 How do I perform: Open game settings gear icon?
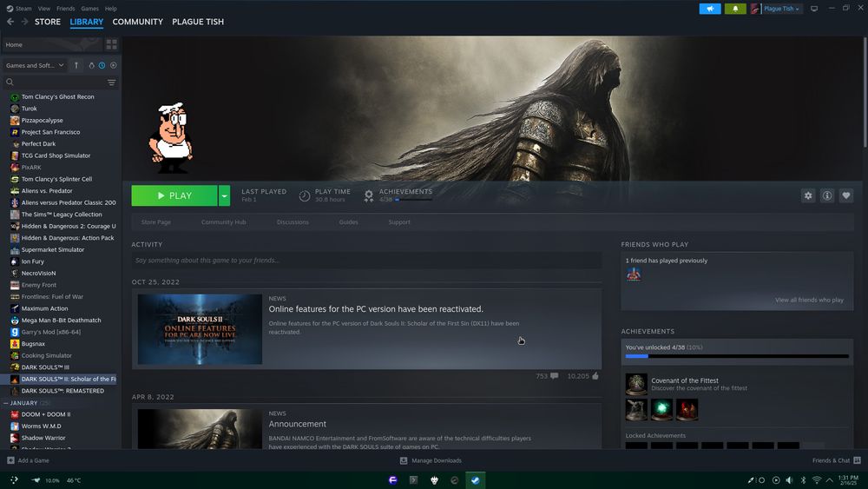point(808,195)
